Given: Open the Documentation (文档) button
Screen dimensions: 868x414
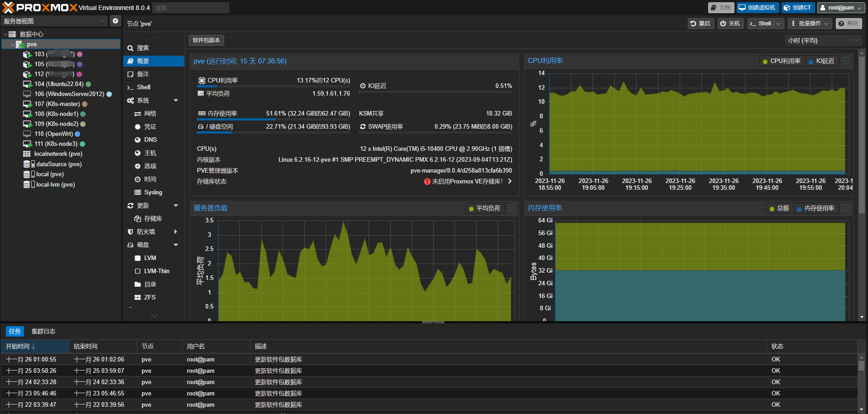Looking at the screenshot, I should [721, 8].
